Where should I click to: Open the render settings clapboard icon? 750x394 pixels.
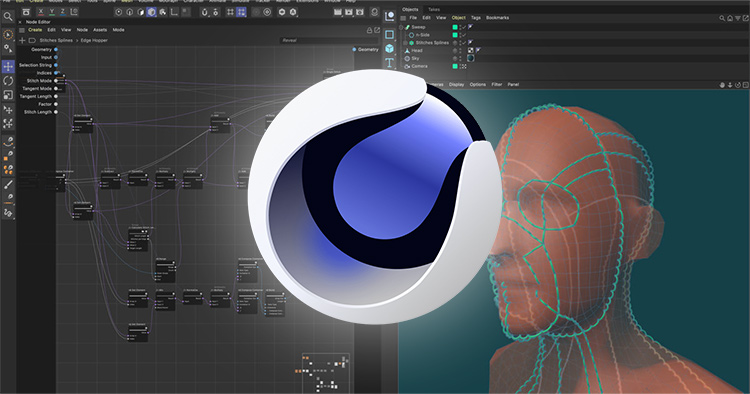click(360, 12)
